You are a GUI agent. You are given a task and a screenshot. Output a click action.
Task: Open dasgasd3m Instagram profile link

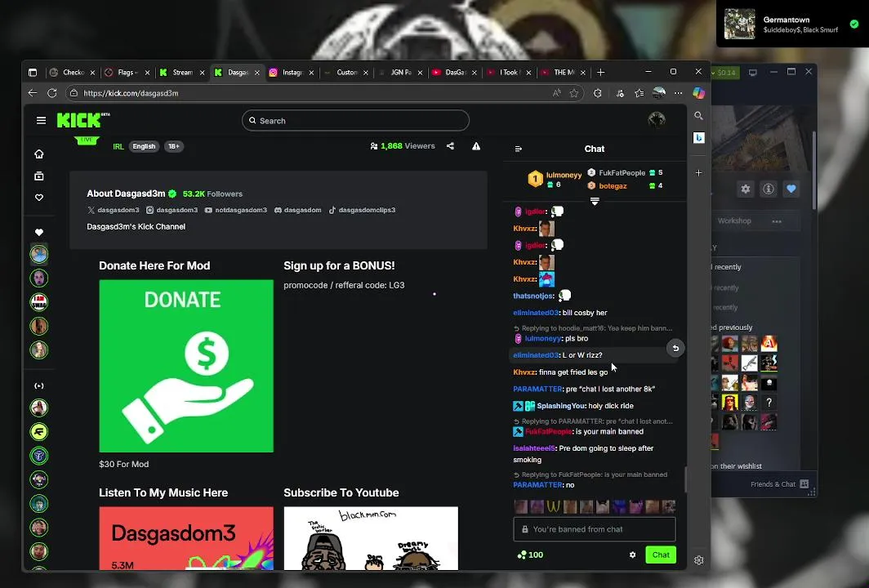click(x=172, y=210)
